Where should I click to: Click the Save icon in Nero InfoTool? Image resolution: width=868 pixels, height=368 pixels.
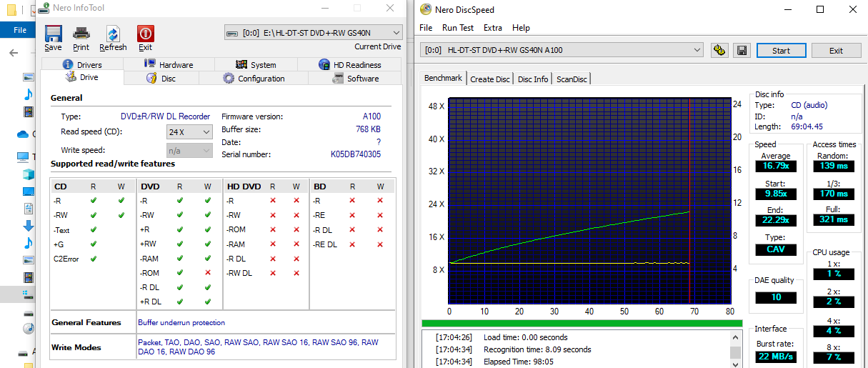[53, 38]
